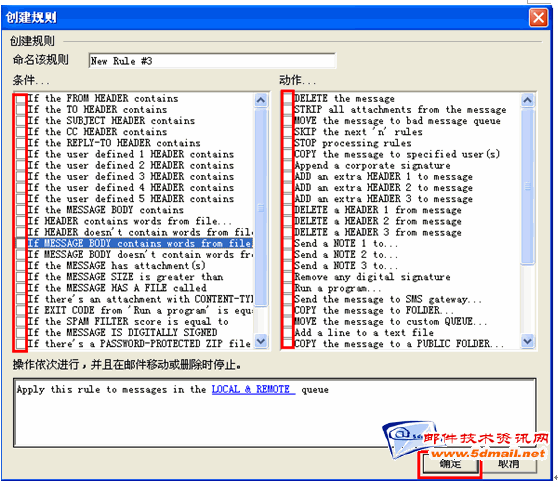
Task: Click the actions list scroll up arrow
Action: (527, 100)
